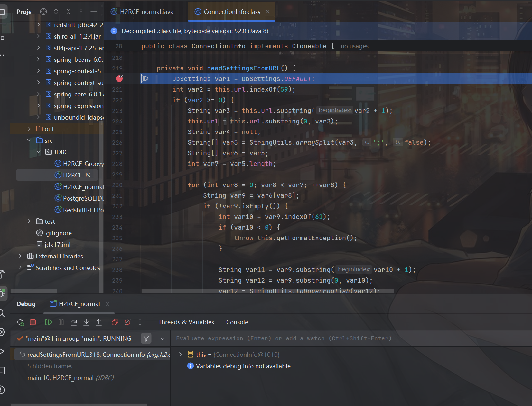Expand the 'this' variable in debugger

pos(181,354)
